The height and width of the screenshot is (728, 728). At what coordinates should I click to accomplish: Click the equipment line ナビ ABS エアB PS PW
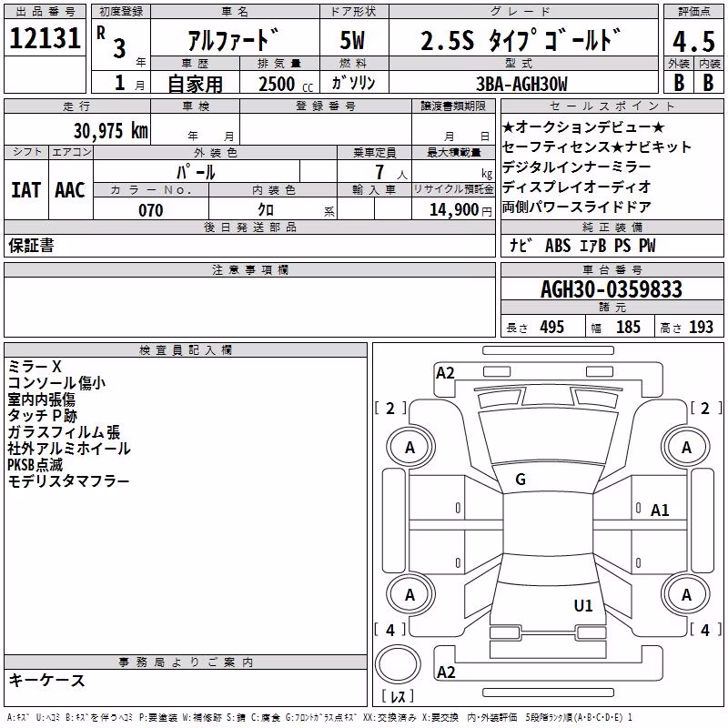pos(582,246)
